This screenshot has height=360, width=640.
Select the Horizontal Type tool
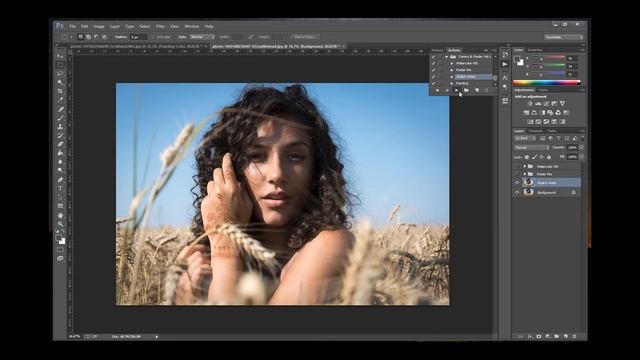[x=60, y=188]
